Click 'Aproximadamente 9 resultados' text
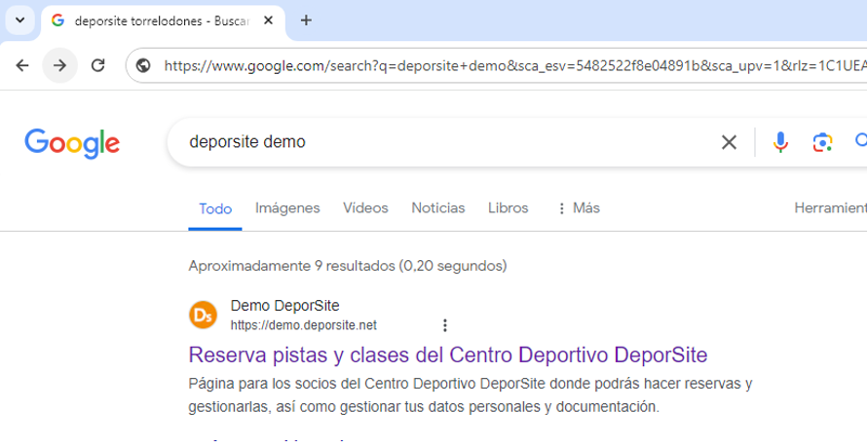The height and width of the screenshot is (448, 868). pos(348,266)
